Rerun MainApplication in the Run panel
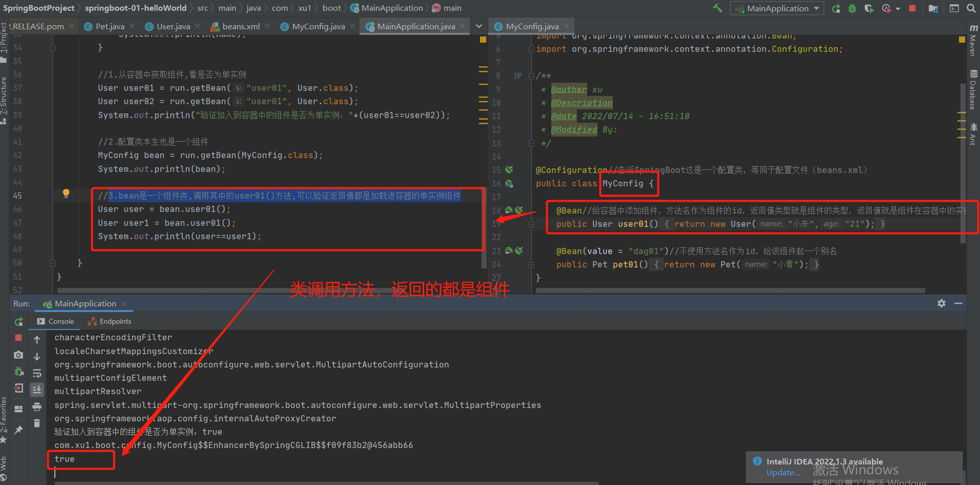Viewport: 980px width, 485px height. click(18, 322)
